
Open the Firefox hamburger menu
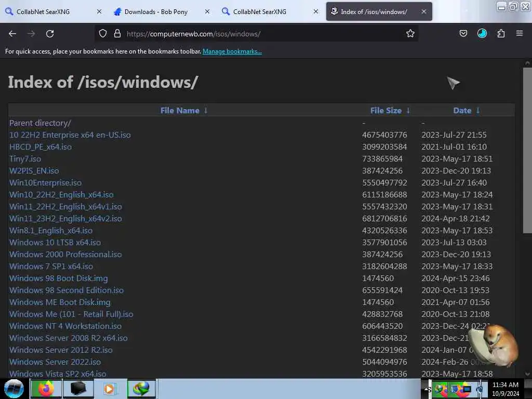pos(520,34)
